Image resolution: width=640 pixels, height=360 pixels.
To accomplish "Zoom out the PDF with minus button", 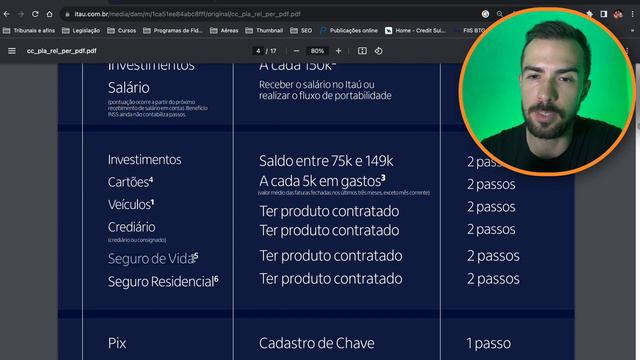I will (296, 51).
